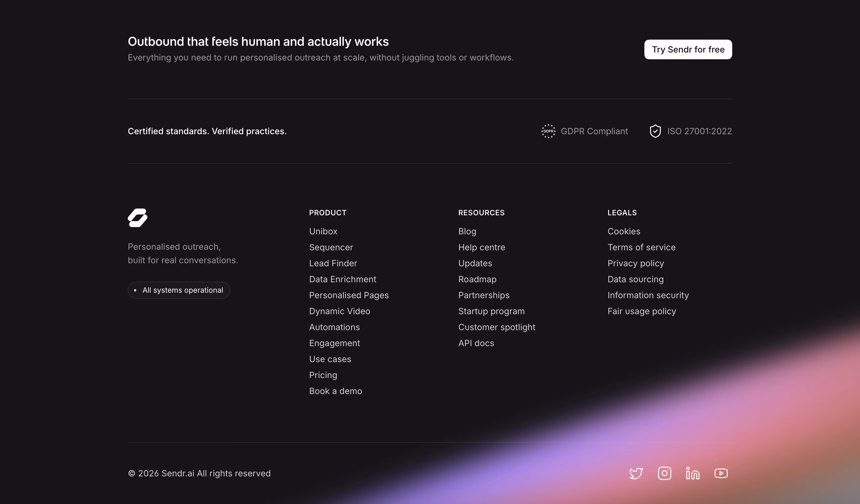Open the Twitter social icon

(x=636, y=473)
